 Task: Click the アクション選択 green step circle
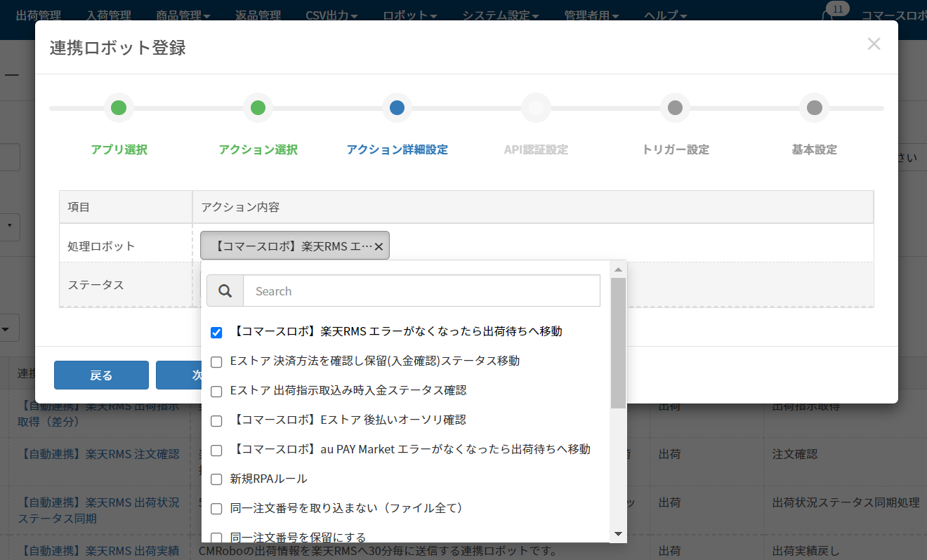coord(258,108)
